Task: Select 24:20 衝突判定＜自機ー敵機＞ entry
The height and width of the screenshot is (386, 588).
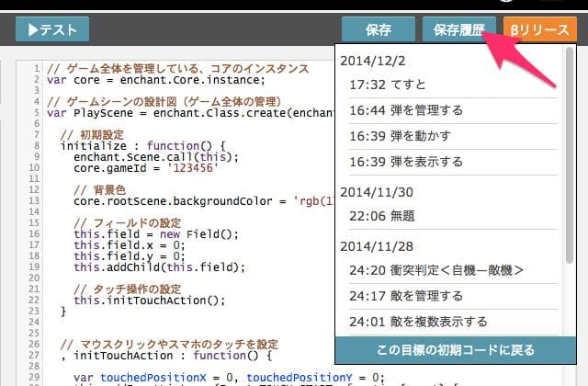Action: click(450, 270)
